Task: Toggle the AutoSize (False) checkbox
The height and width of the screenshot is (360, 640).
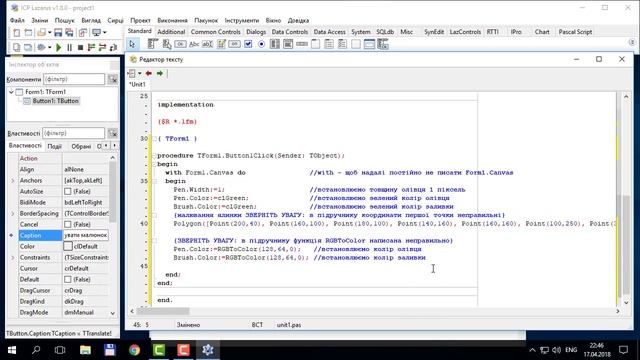Action: pyautogui.click(x=68, y=191)
